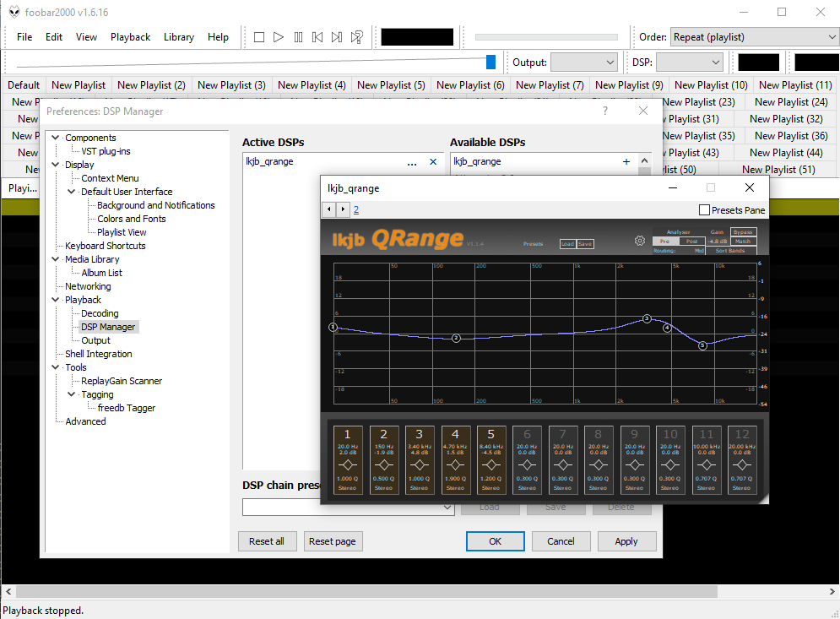Screen dimensions: 840x619
Task: Click the help question mark in Preferences
Action: pos(605,111)
